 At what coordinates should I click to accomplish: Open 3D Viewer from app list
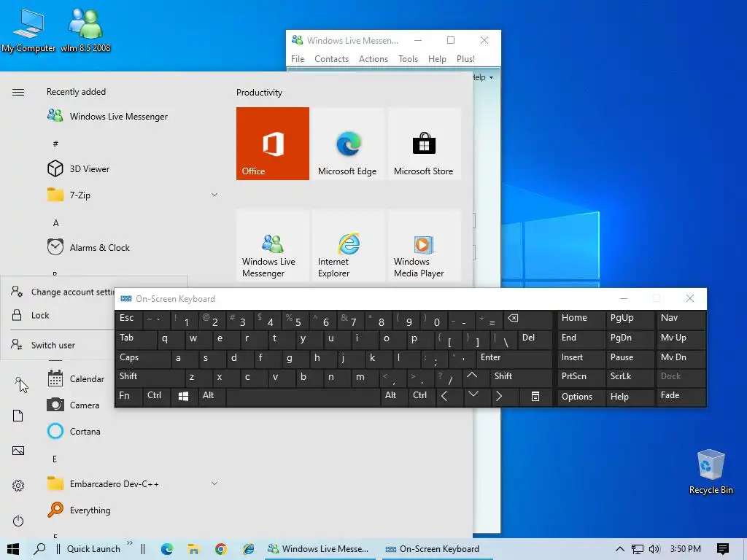pos(133,168)
